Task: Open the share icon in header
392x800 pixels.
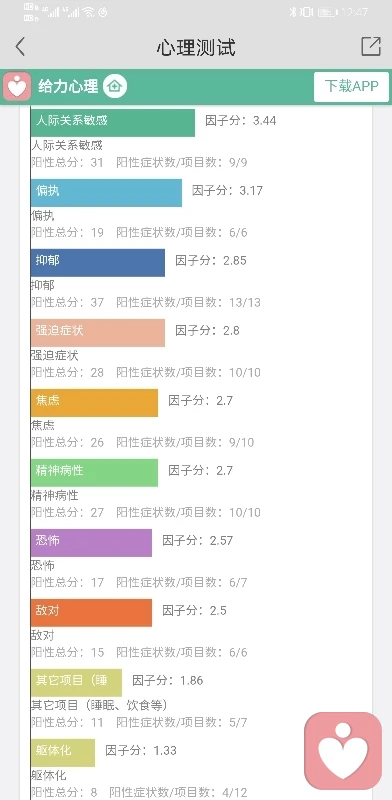Action: (x=371, y=46)
